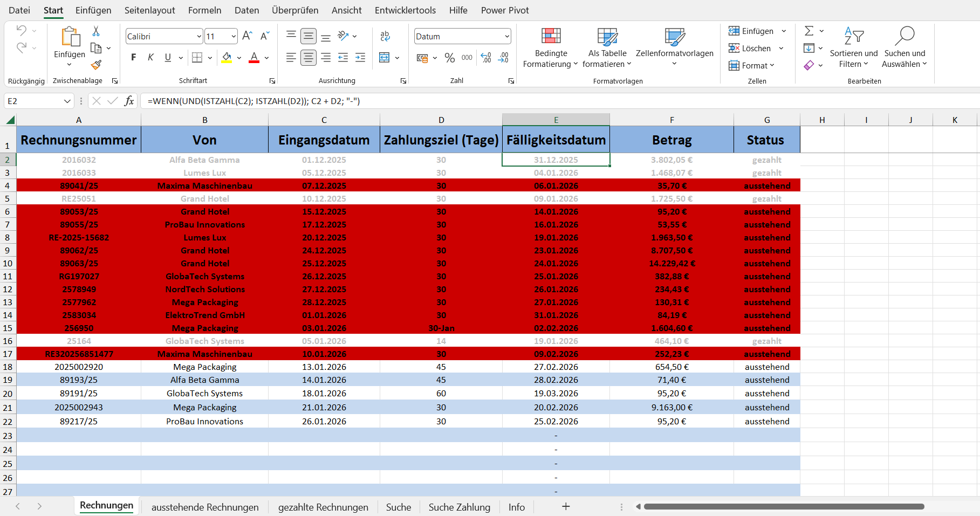The height and width of the screenshot is (516, 980).
Task: Click the AutoSum sigma icon
Action: coord(809,31)
